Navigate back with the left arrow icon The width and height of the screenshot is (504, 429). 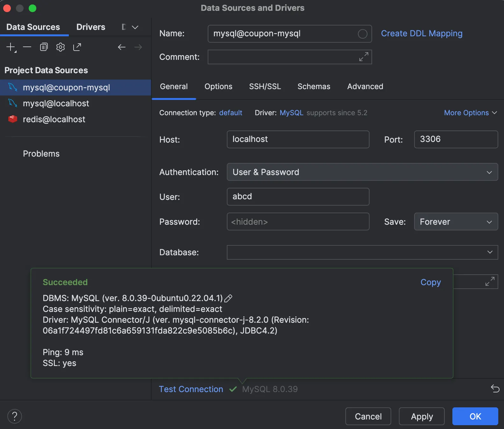[x=122, y=47]
